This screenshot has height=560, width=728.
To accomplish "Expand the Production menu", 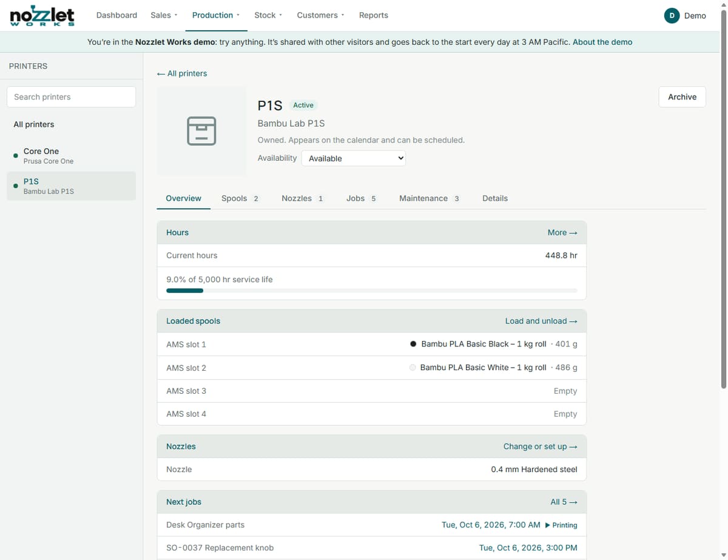I will pos(216,15).
